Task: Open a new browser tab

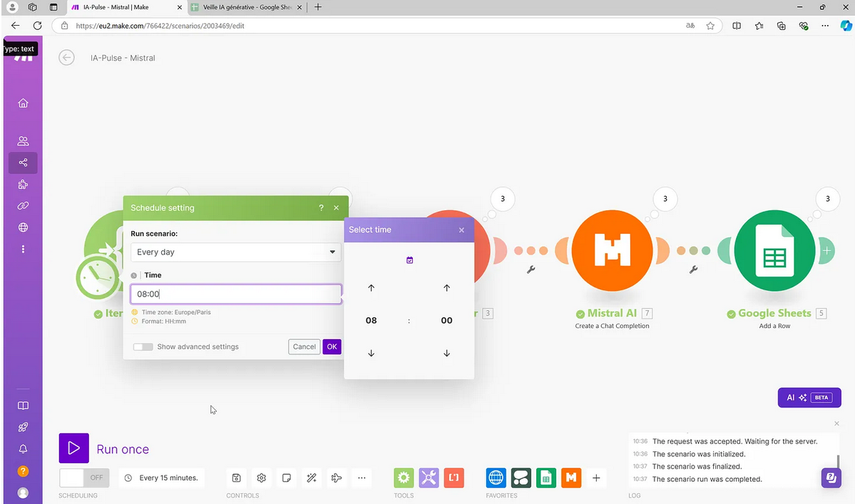Action: click(318, 7)
